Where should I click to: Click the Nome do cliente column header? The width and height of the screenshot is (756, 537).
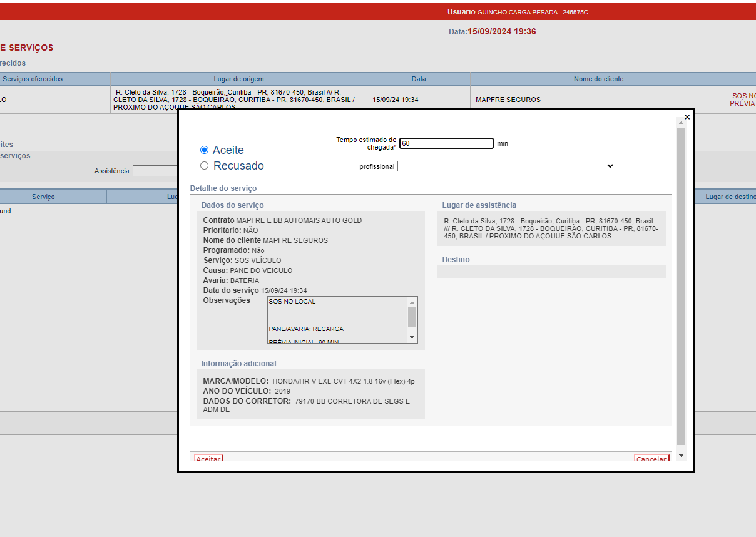click(x=598, y=79)
